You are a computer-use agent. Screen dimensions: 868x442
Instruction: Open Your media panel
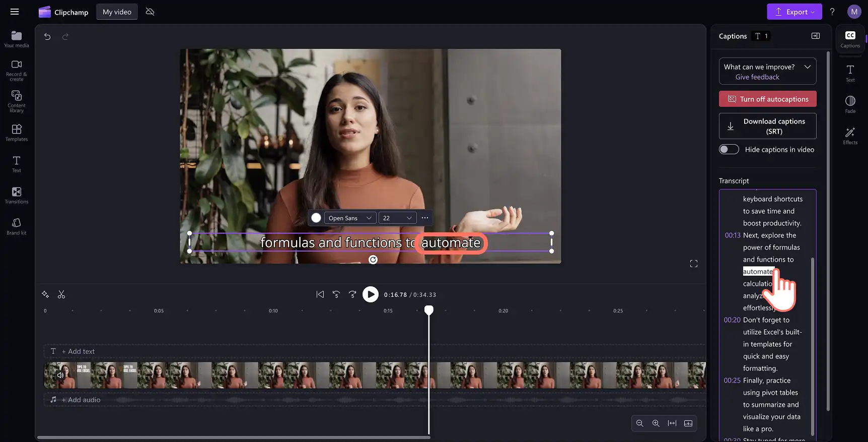[17, 39]
